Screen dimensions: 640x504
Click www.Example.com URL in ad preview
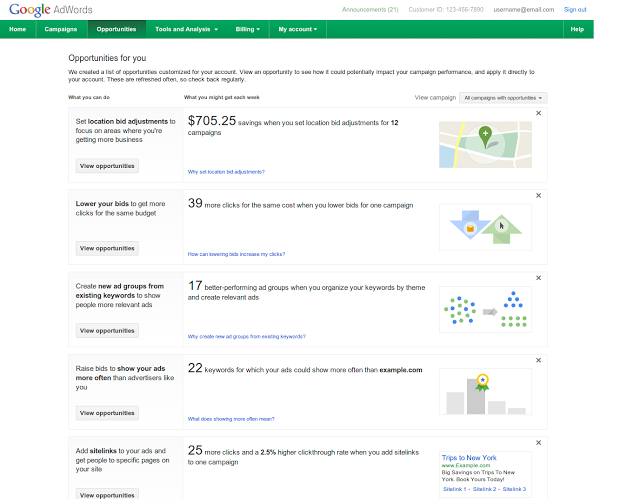466,466
